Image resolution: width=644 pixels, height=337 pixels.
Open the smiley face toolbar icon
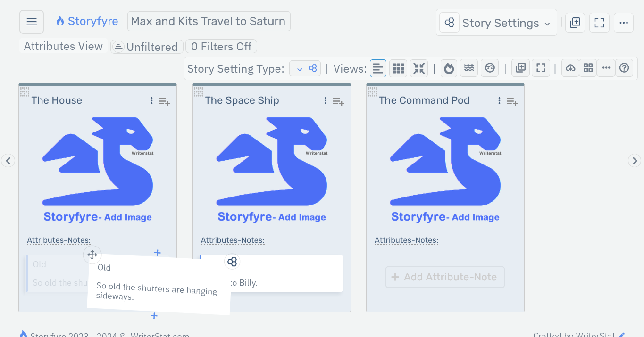click(x=489, y=68)
